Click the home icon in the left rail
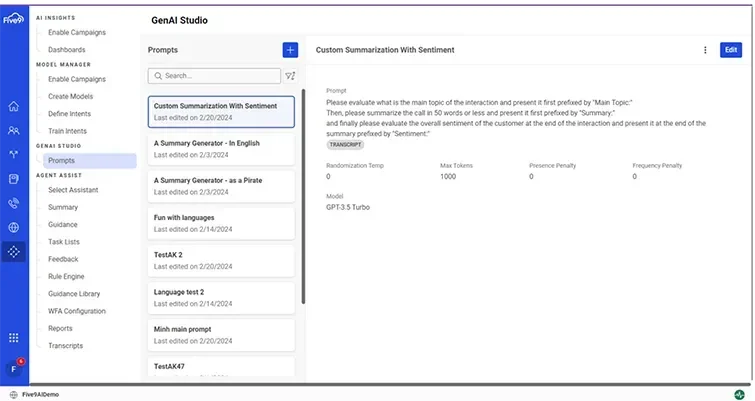The width and height of the screenshot is (755, 401). [13, 106]
